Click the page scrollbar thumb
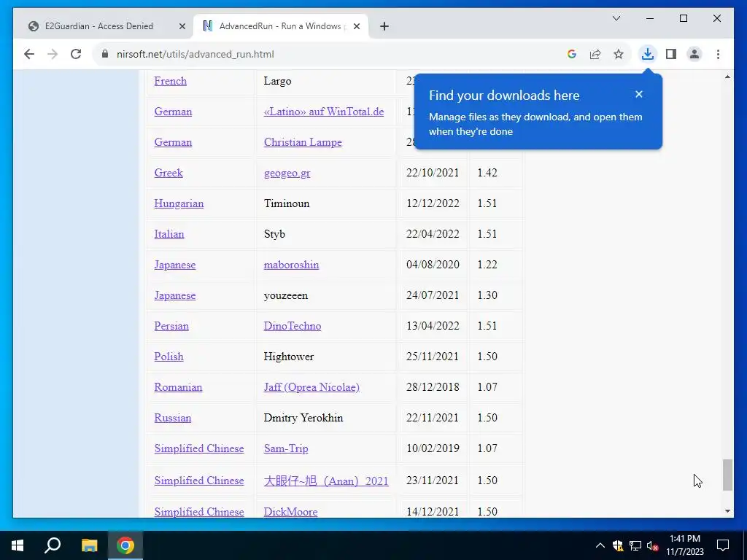Viewport: 747px width, 560px height. pos(727,475)
